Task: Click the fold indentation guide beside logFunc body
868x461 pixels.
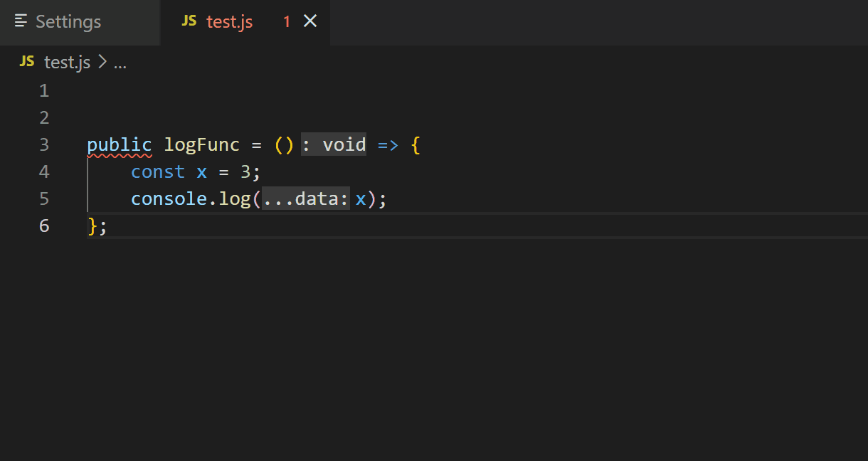Action: pos(89,185)
